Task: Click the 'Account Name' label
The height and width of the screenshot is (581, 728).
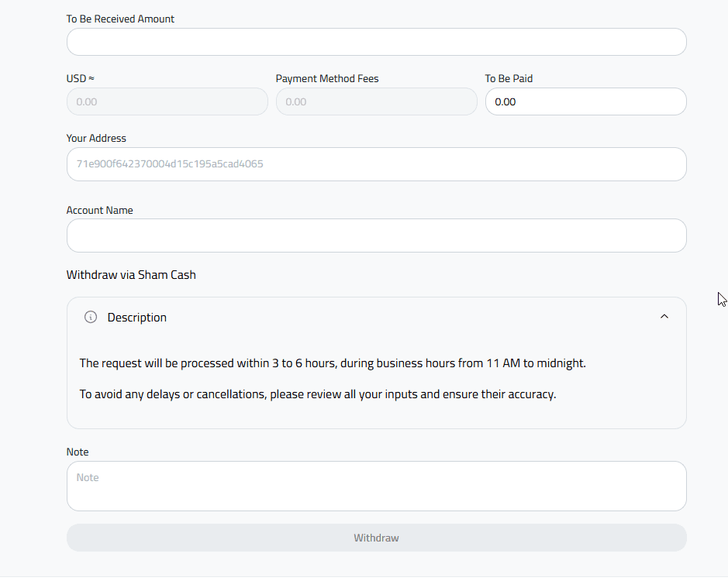Action: 100,210
